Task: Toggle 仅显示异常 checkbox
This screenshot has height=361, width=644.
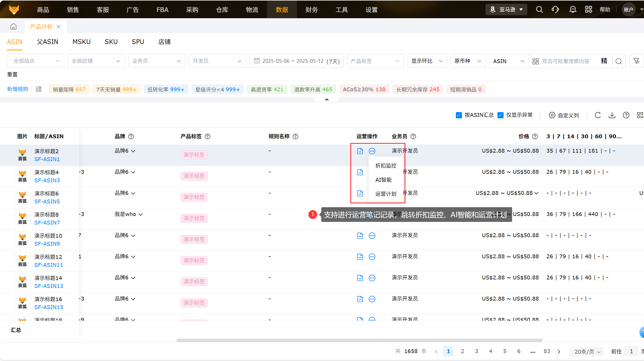Action: pyautogui.click(x=501, y=115)
